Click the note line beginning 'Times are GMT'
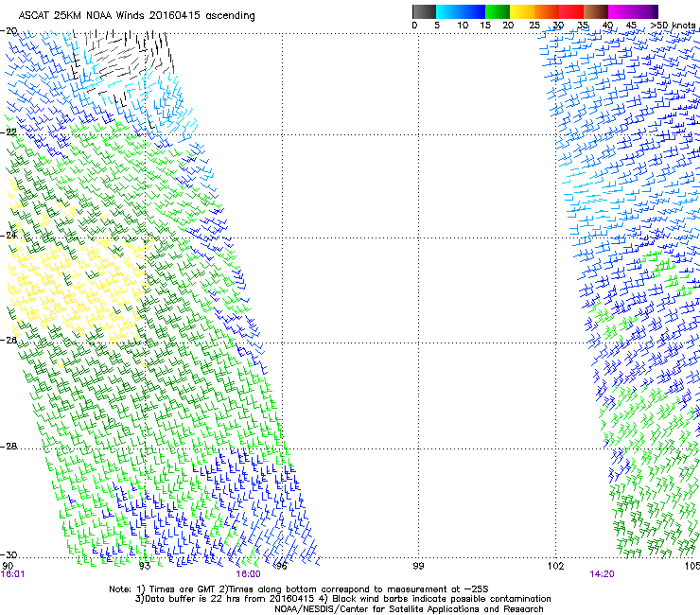Screen dimensions: 700x615 [299, 589]
